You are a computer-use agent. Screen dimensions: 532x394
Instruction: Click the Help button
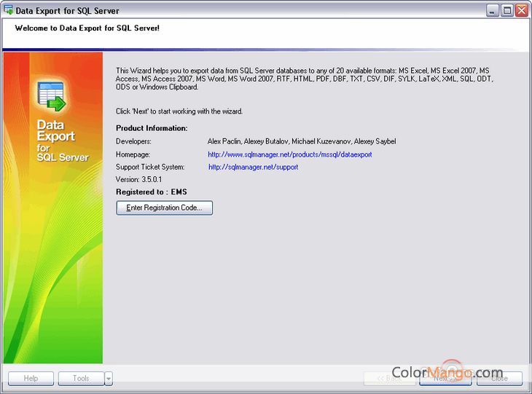click(x=31, y=379)
